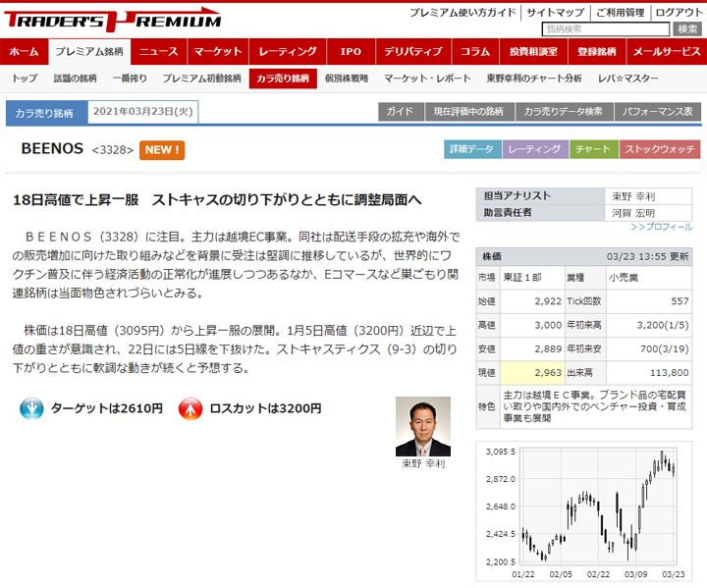The image size is (707, 588).
Task: Select マーケット・レポート submenu item
Action: pos(427,79)
